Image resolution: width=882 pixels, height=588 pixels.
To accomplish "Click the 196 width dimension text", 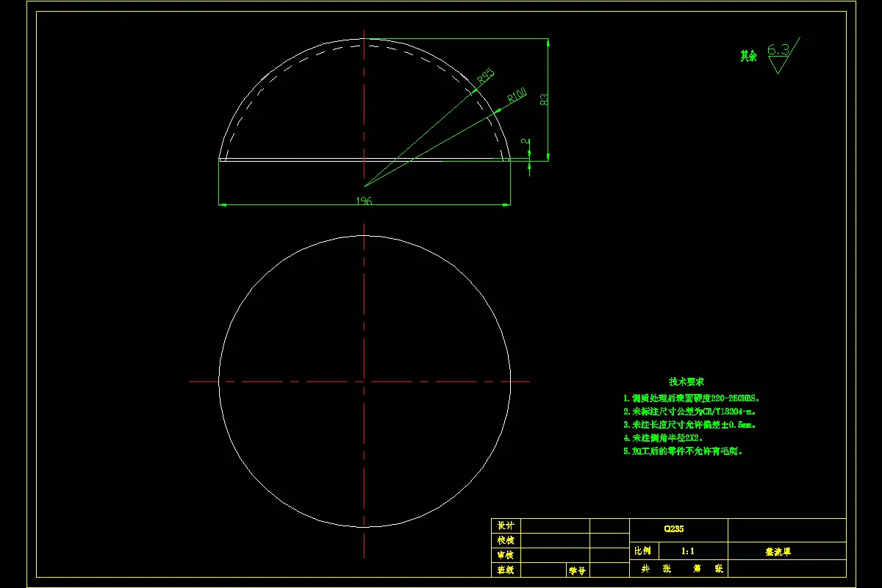I will (364, 201).
